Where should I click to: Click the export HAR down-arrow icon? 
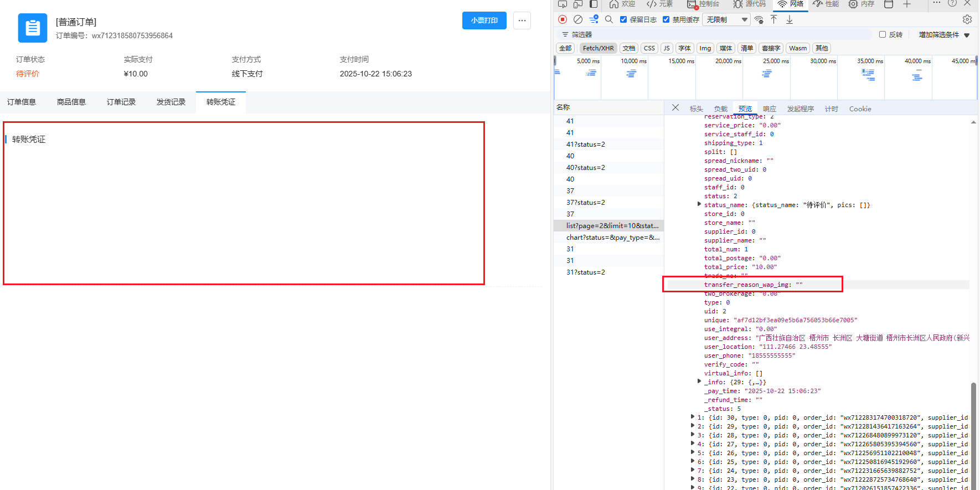tap(790, 19)
